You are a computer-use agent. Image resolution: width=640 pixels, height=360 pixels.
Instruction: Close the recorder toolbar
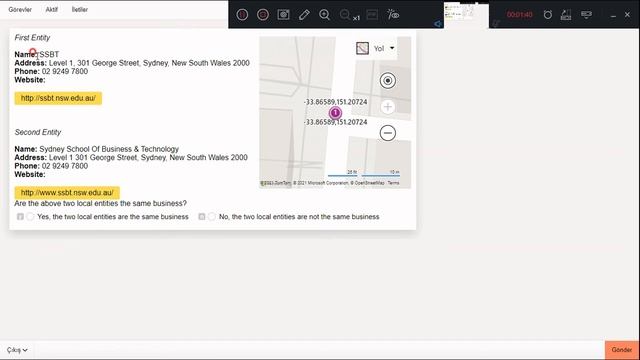point(627,15)
